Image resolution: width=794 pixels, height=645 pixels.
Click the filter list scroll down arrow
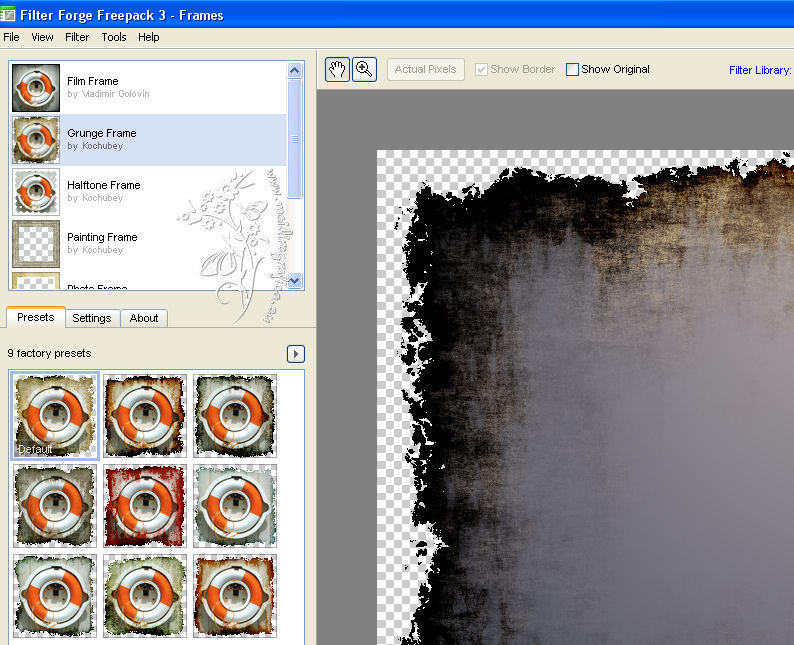point(295,280)
